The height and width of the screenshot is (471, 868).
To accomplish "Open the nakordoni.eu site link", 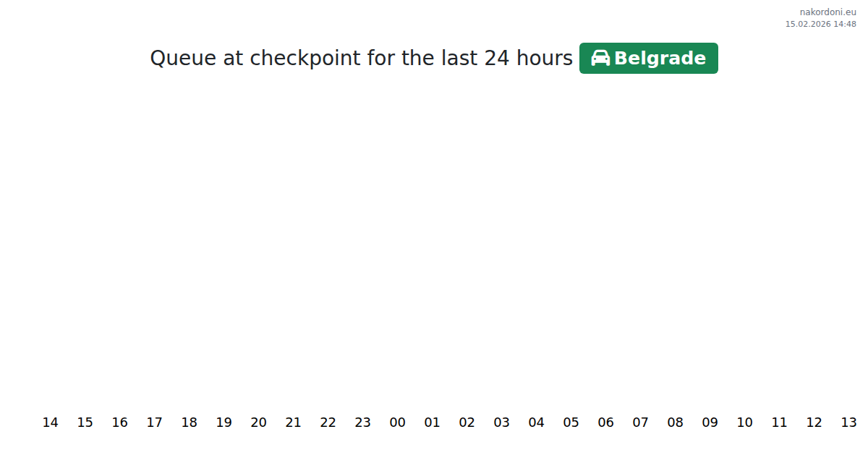I will pos(827,12).
